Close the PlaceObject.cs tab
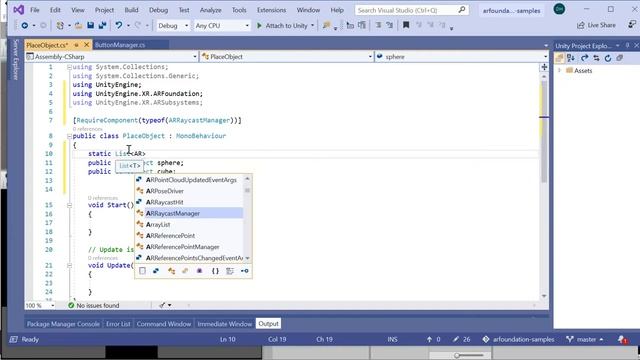The image size is (640, 360). click(87, 45)
